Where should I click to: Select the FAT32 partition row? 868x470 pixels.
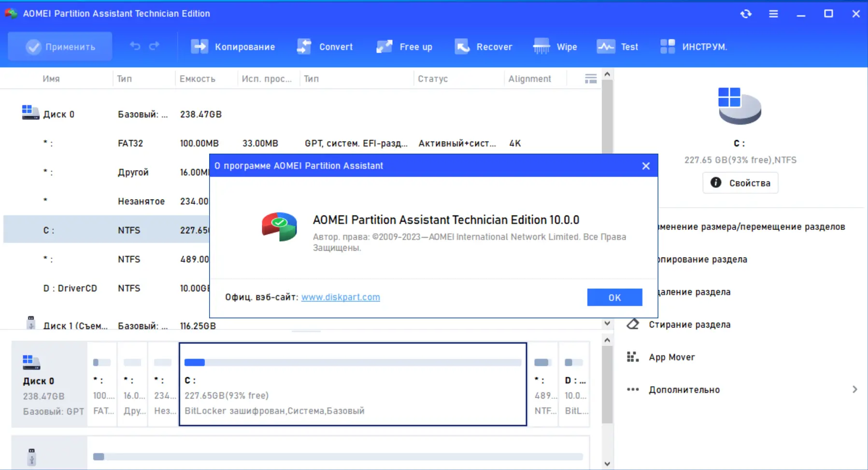pos(302,143)
